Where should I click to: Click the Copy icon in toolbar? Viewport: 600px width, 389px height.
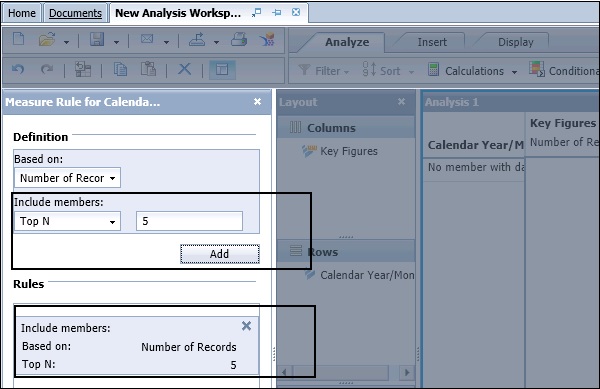pyautogui.click(x=120, y=70)
